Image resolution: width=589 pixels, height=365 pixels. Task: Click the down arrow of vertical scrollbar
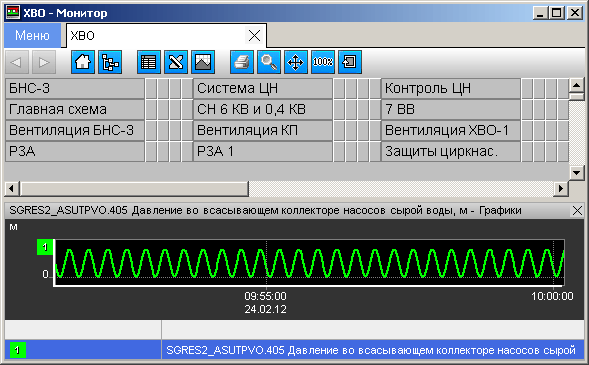576,173
